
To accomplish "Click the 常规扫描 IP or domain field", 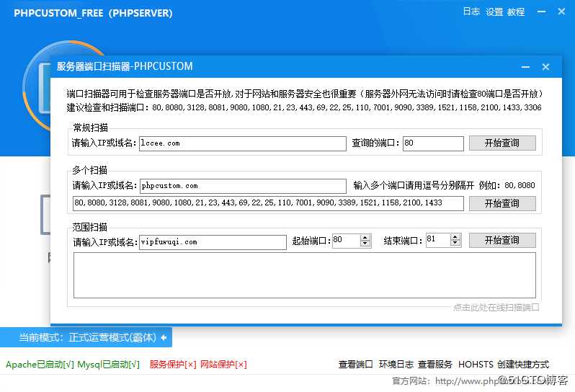I will click(243, 143).
